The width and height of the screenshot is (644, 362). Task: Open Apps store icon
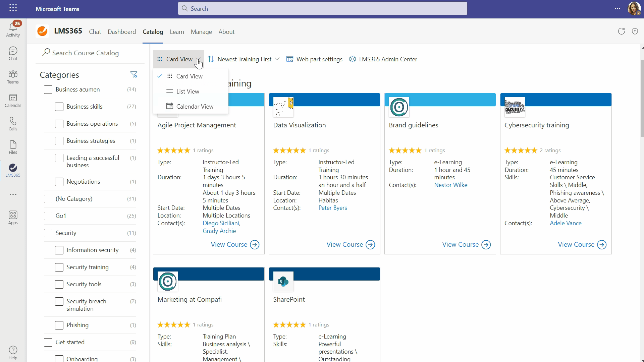click(13, 218)
